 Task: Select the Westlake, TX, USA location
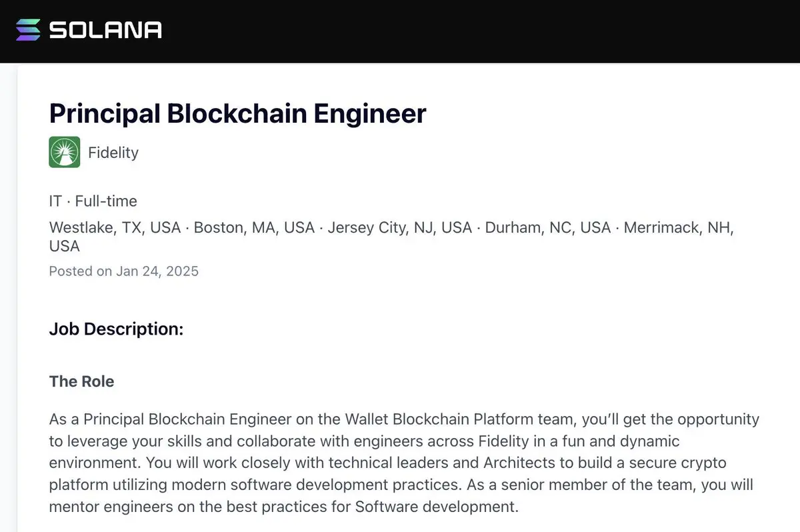tap(115, 227)
